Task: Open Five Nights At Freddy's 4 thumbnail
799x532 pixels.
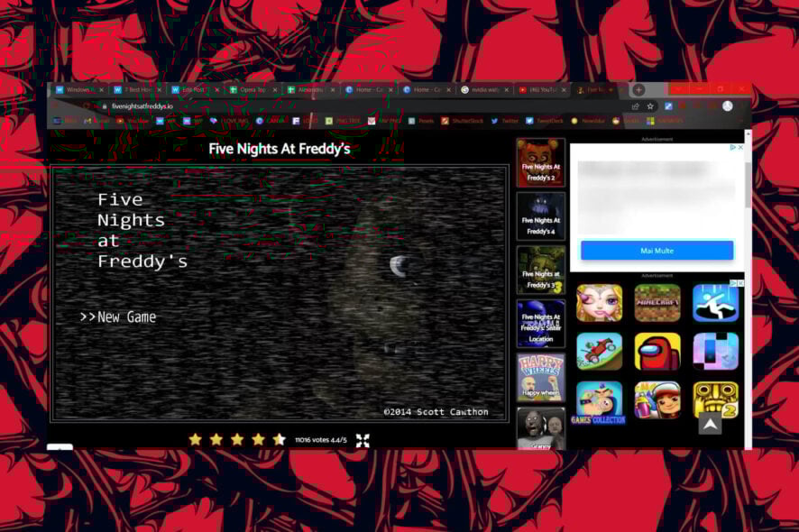Action: pyautogui.click(x=541, y=216)
